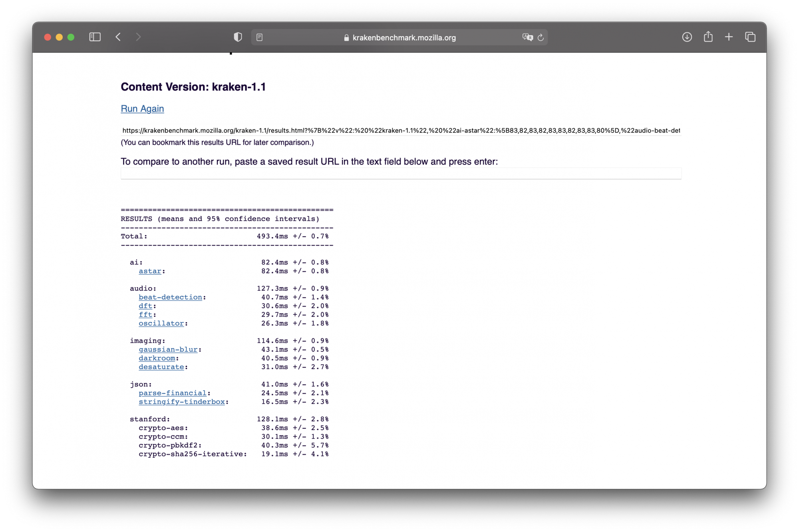Toggle the Safari sidebar icon
The width and height of the screenshot is (799, 532).
point(95,37)
